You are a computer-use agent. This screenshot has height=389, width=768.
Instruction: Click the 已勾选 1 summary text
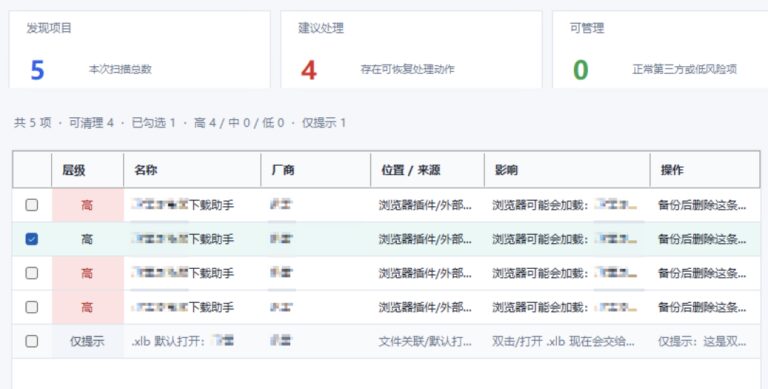click(x=153, y=122)
